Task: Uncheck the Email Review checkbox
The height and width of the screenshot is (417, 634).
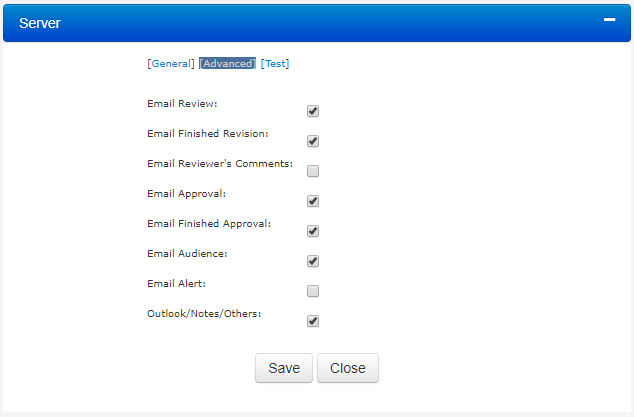Action: (x=313, y=111)
